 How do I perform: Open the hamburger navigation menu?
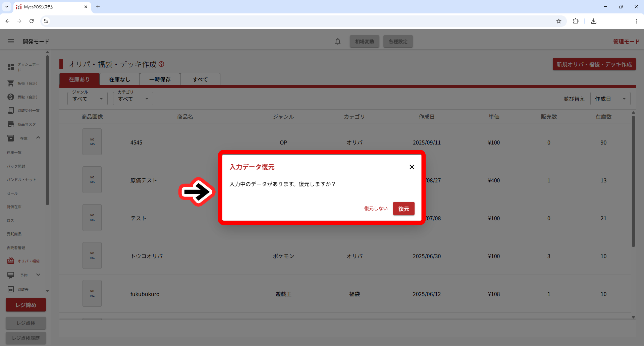point(11,41)
